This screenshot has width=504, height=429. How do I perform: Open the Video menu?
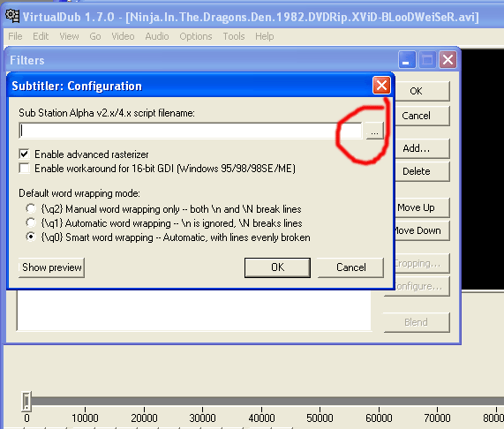click(x=123, y=36)
